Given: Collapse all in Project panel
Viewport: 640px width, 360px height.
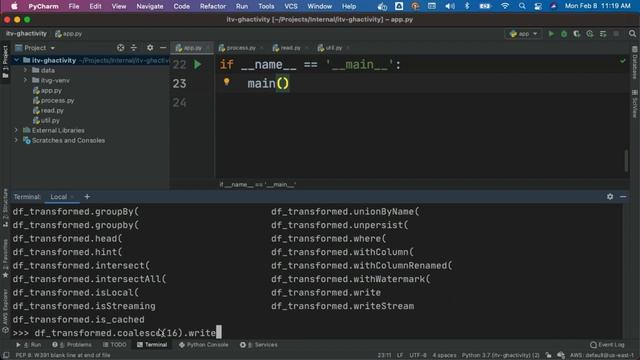Looking at the screenshot, I should [x=133, y=48].
